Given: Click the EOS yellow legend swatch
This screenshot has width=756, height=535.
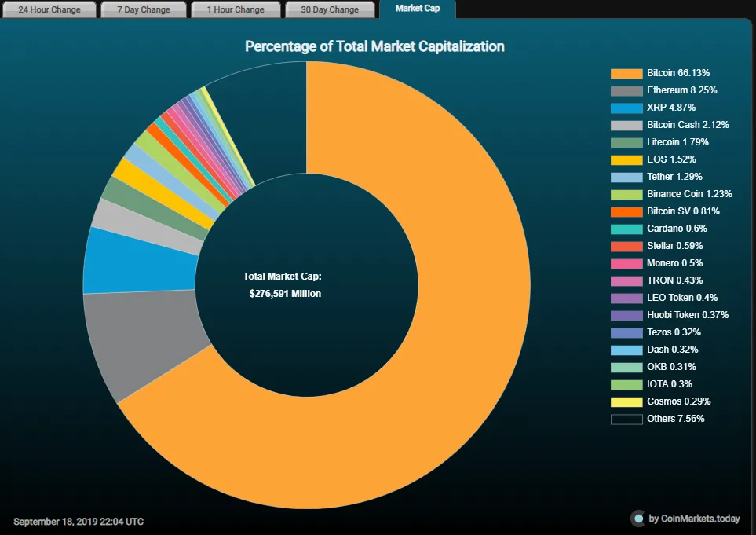Looking at the screenshot, I should tap(626, 159).
